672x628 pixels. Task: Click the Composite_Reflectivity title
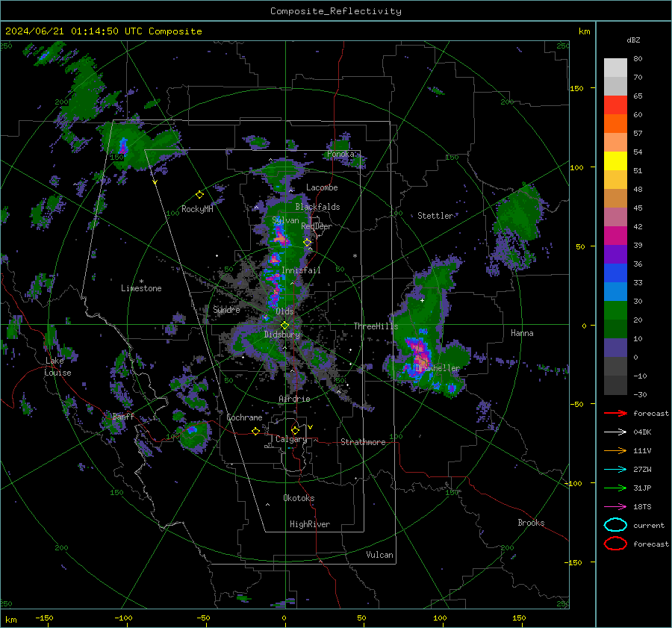(336, 11)
